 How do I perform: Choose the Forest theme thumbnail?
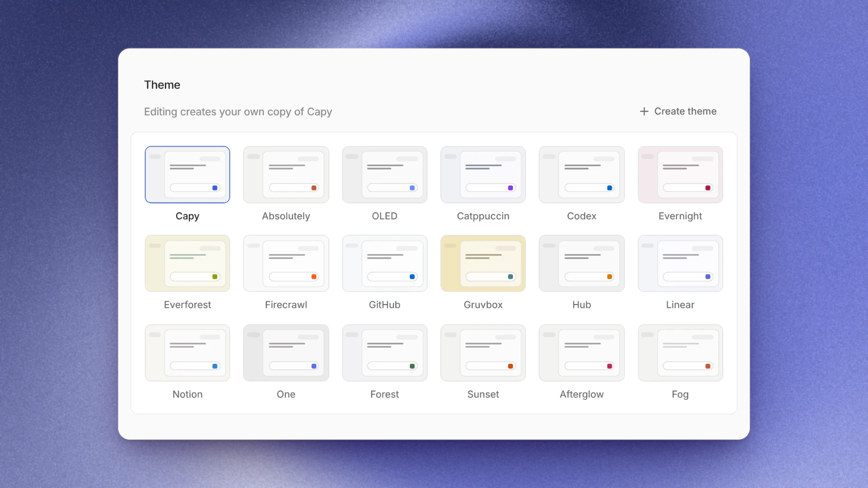385,353
